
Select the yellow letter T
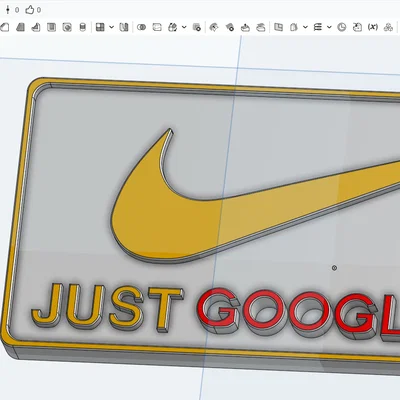pyautogui.click(x=165, y=309)
